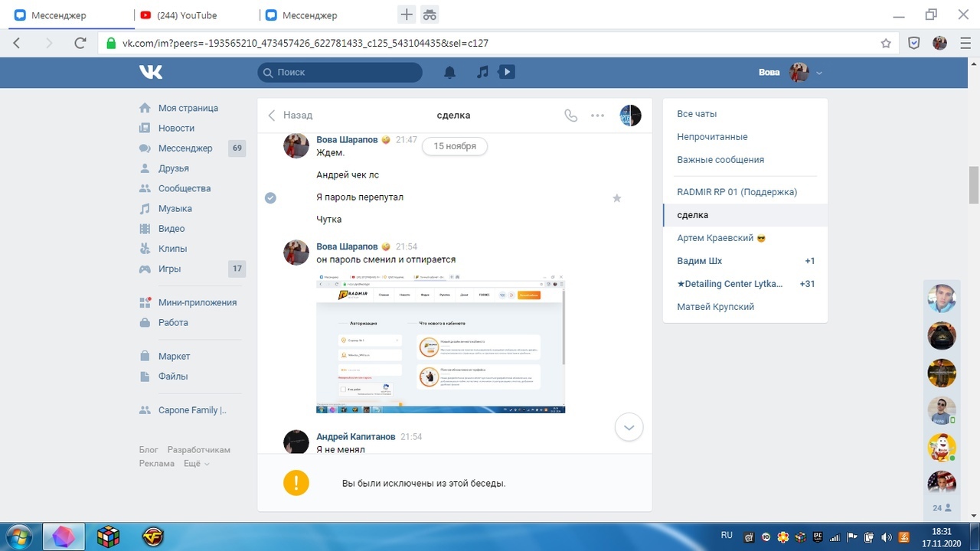Open the 'Вадим Шх' conversation
980x551 pixels.
pyautogui.click(x=700, y=261)
